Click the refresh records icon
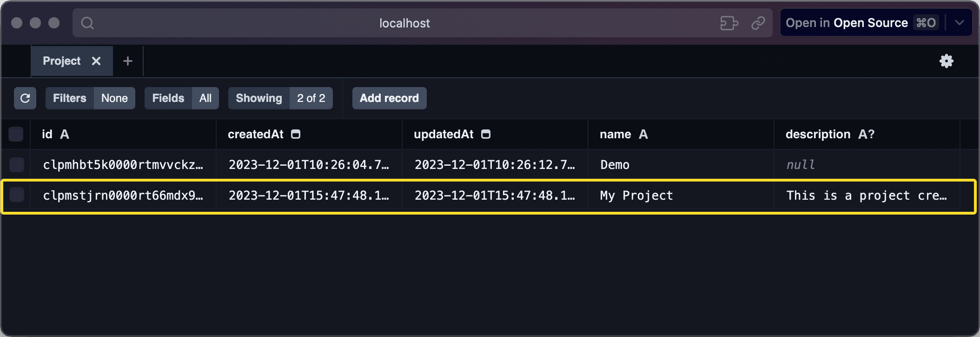Screen dimensions: 980x337 25,98
